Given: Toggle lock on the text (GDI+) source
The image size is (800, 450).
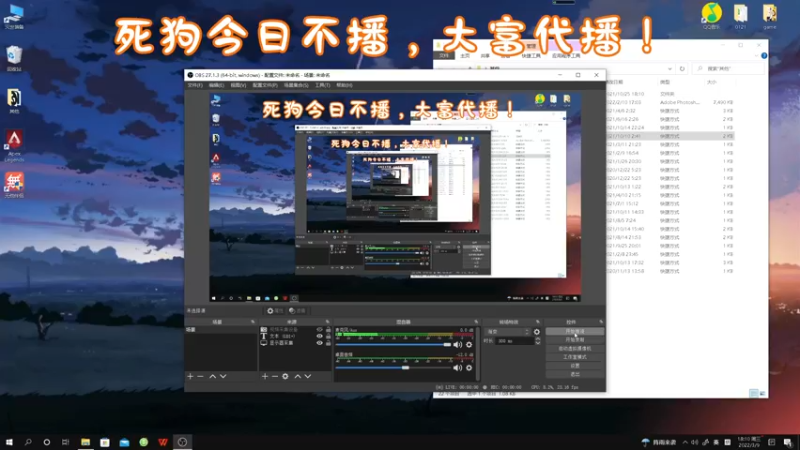Looking at the screenshot, I should pos(328,336).
